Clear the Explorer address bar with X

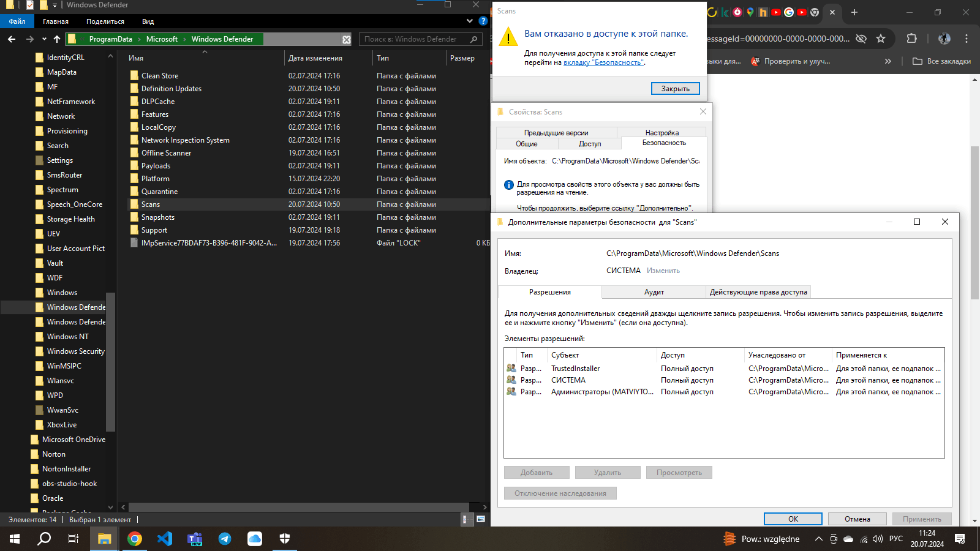[347, 39]
